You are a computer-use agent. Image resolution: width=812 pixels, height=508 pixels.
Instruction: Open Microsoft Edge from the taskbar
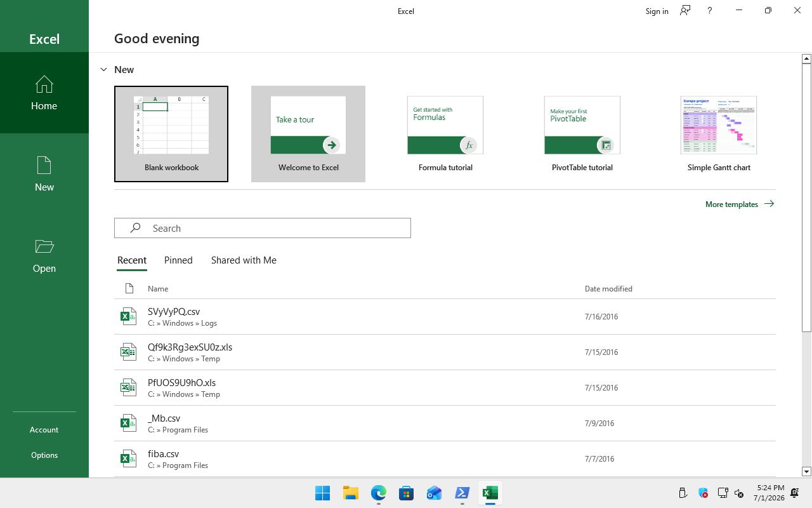[378, 493]
